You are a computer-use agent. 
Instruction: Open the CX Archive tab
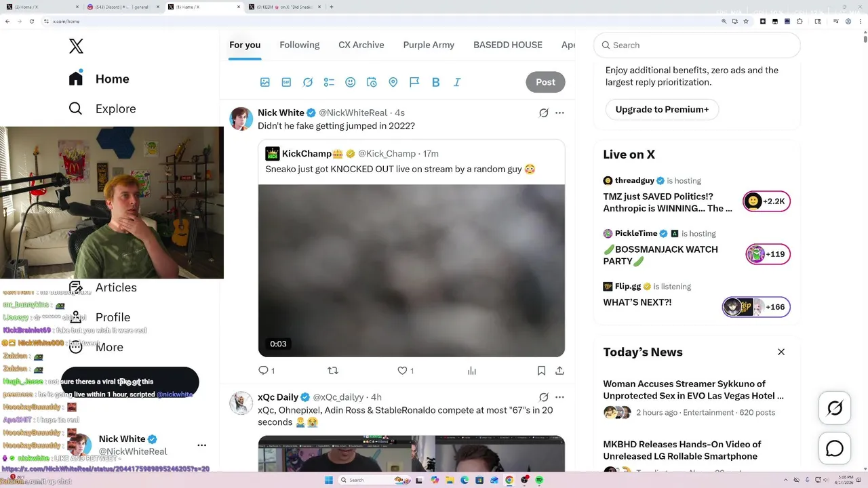click(361, 45)
